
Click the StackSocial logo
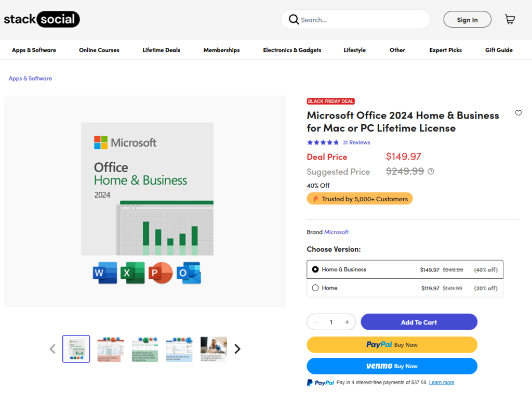(42, 20)
